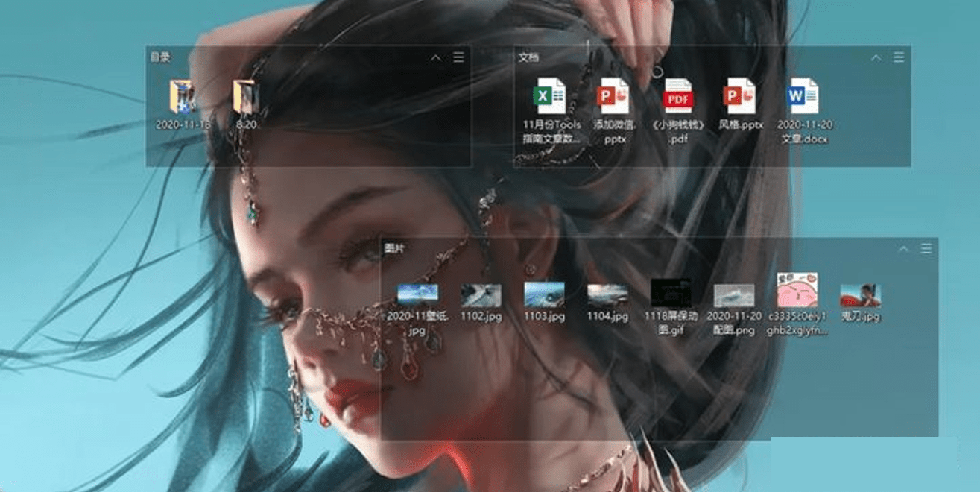Click the 图片 fence title
Viewport: 980px width, 492px height.
[394, 247]
